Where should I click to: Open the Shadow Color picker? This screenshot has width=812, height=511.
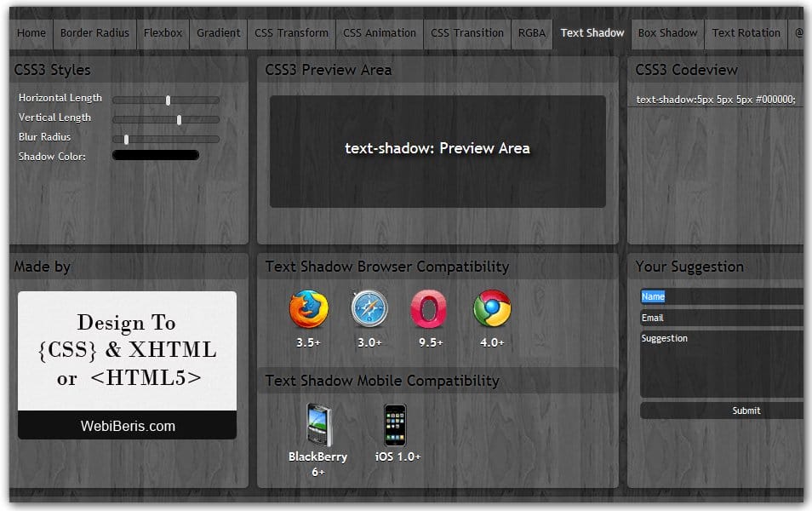(155, 154)
